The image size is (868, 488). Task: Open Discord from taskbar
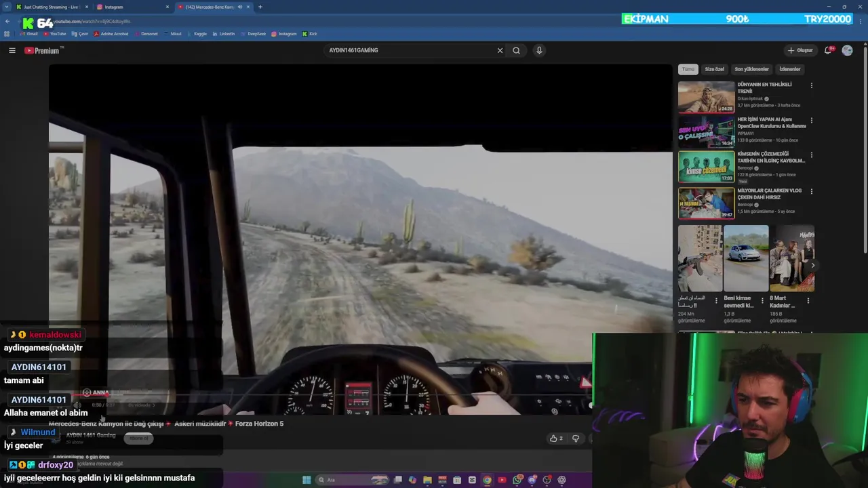532,480
